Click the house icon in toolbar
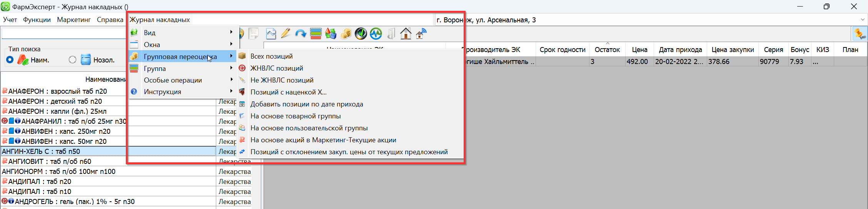 click(x=406, y=34)
